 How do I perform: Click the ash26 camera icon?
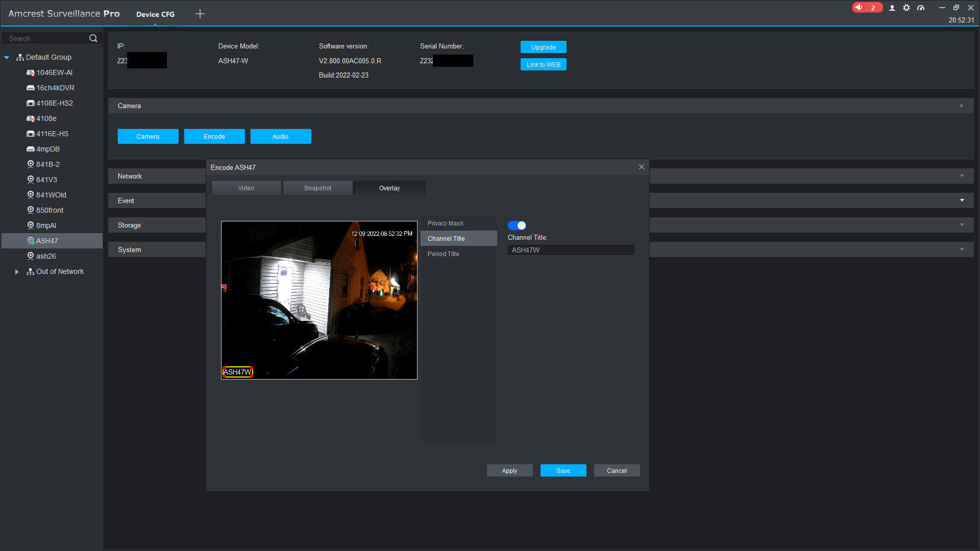[x=31, y=256]
